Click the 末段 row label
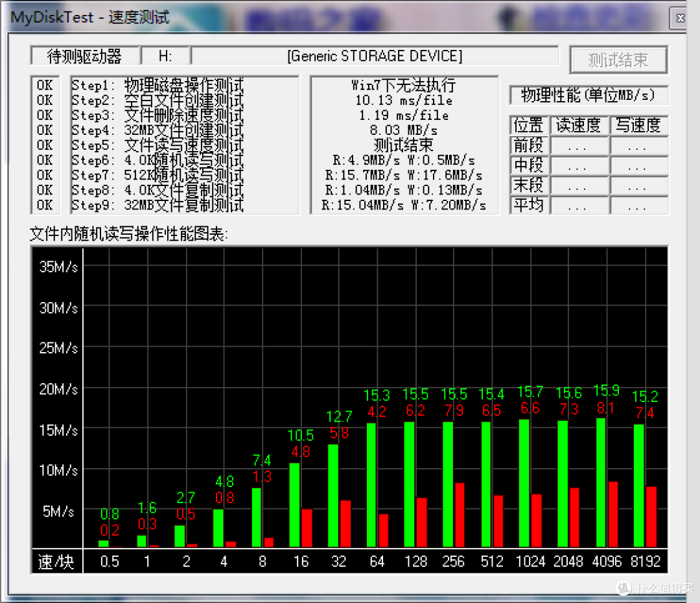Screen dimensions: 700x603 pyautogui.click(x=529, y=185)
